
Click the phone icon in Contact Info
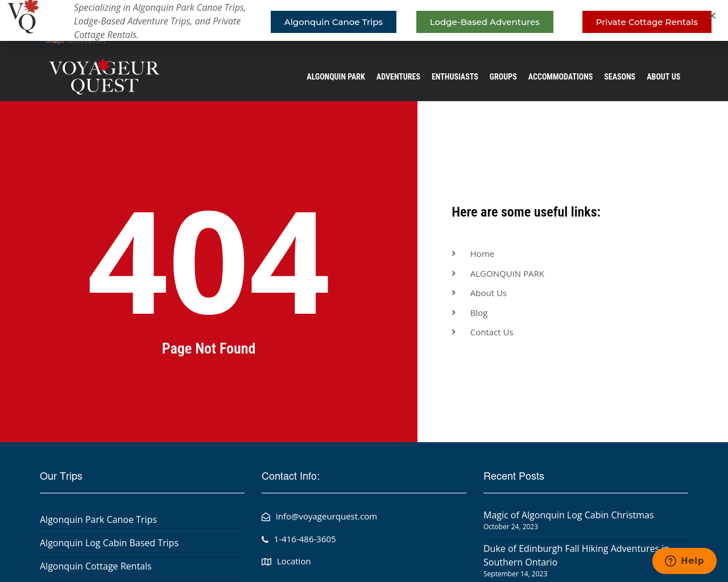(265, 539)
